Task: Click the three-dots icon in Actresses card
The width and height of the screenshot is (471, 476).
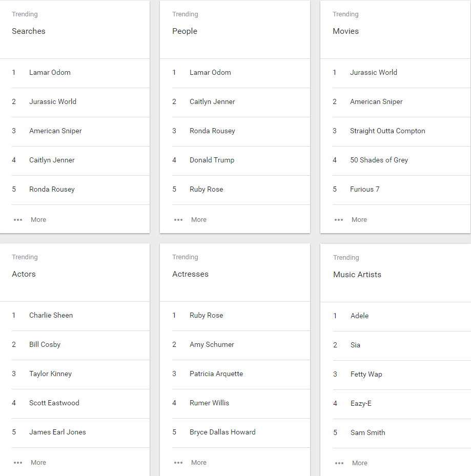Action: (x=178, y=463)
